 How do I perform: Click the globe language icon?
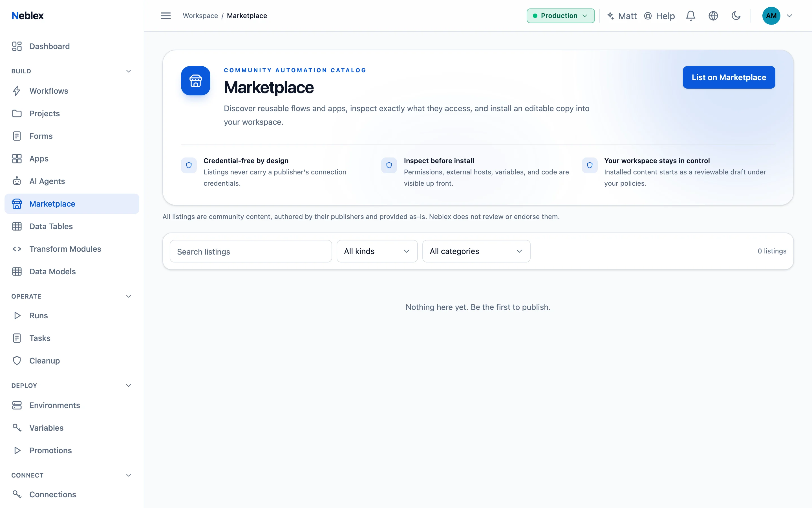coord(713,16)
